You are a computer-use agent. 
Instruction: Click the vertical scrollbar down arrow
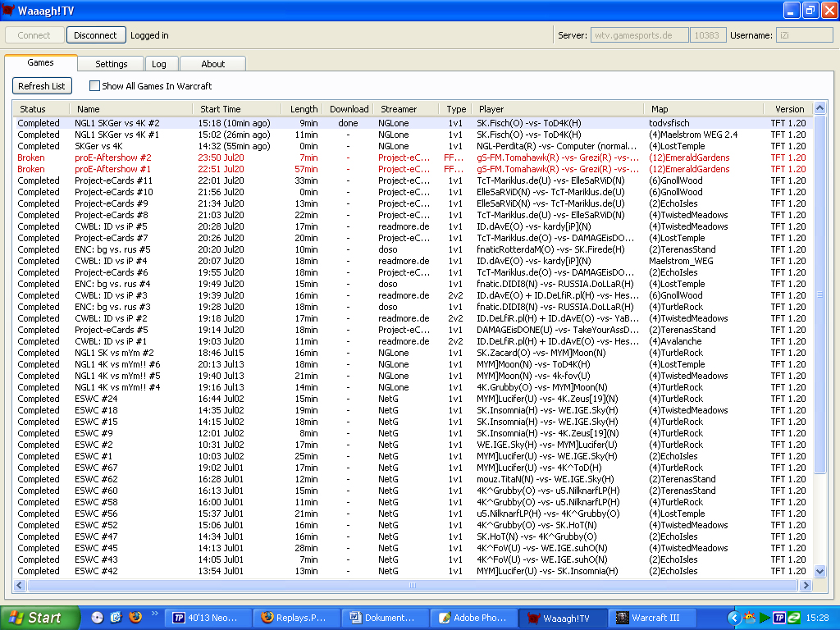[819, 572]
